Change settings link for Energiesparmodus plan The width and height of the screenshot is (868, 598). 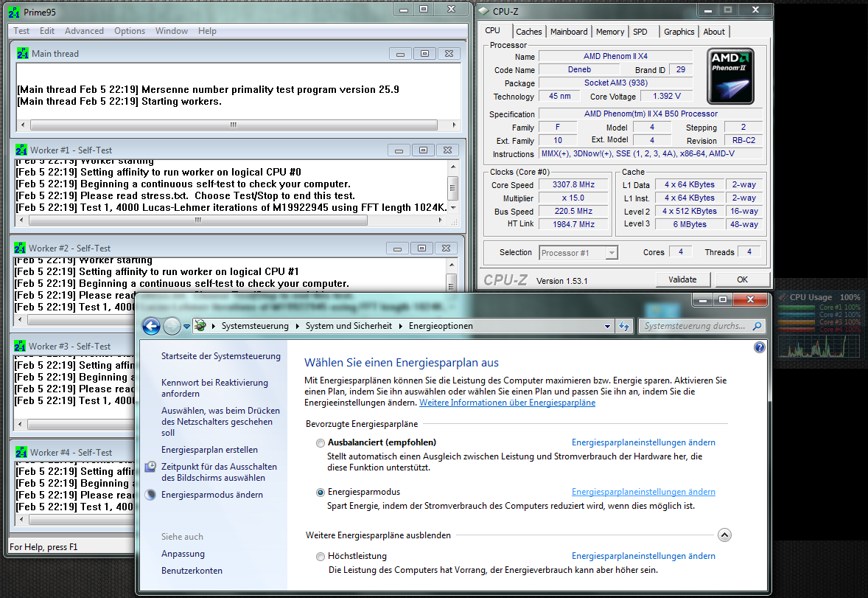pyautogui.click(x=643, y=492)
